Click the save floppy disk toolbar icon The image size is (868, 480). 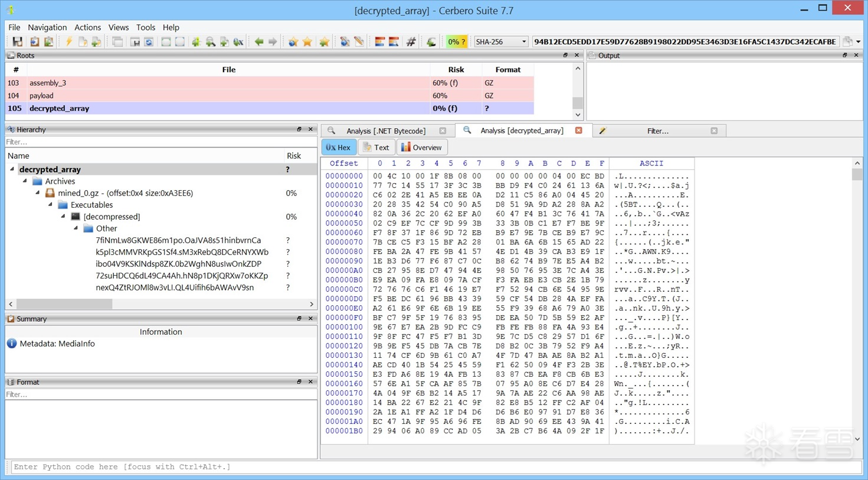(17, 42)
